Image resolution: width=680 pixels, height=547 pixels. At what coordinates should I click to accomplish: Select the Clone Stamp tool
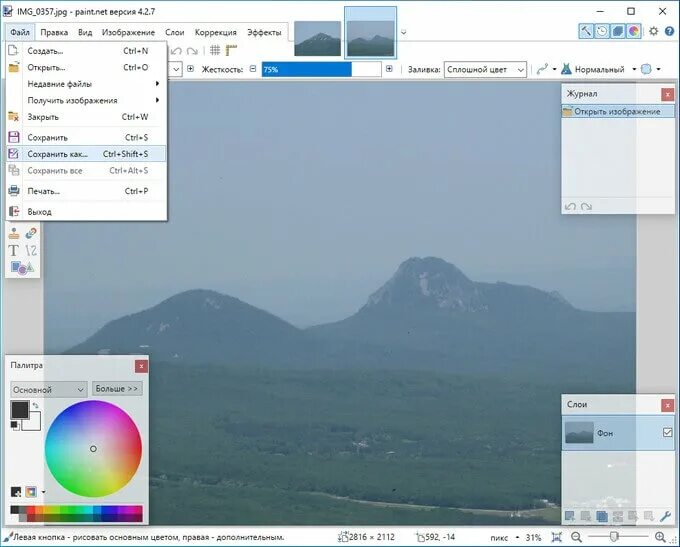pos(14,233)
